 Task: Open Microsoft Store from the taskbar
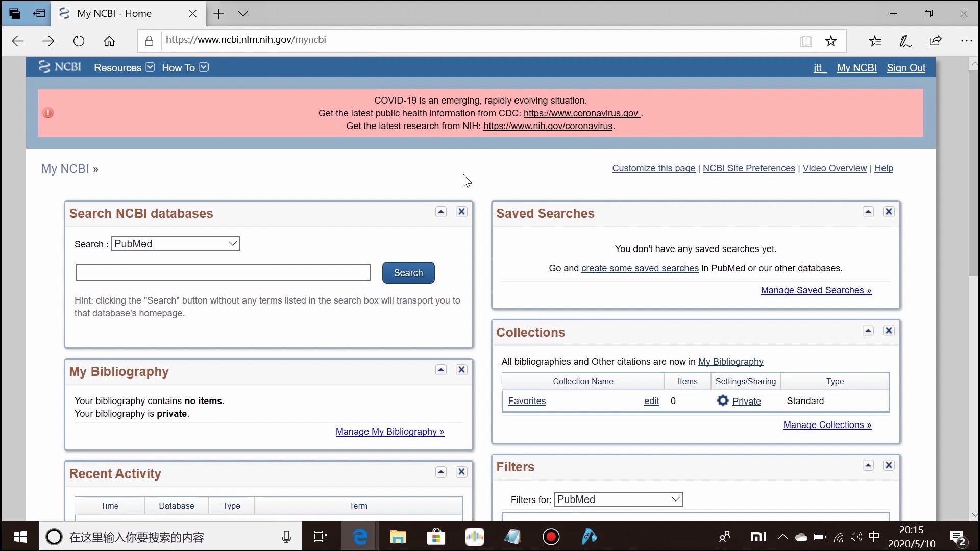coord(436,537)
